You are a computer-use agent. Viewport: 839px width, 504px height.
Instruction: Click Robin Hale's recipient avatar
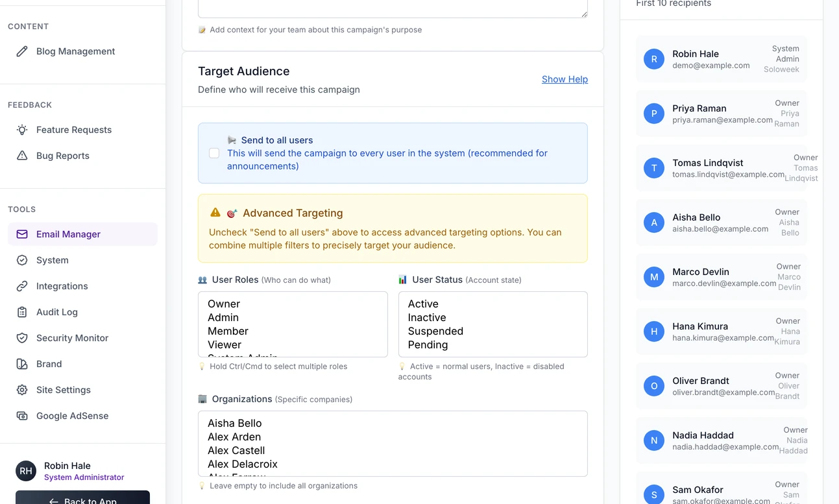click(654, 59)
